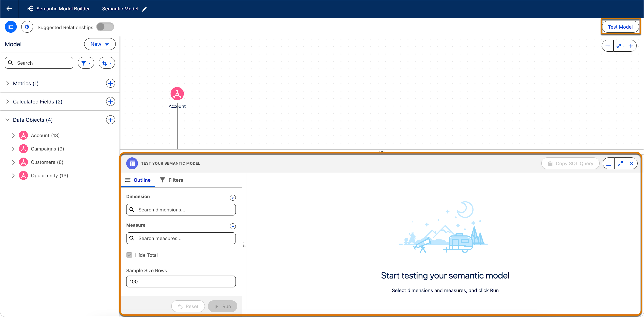Click the Test Model button
The height and width of the screenshot is (317, 644).
pyautogui.click(x=620, y=27)
